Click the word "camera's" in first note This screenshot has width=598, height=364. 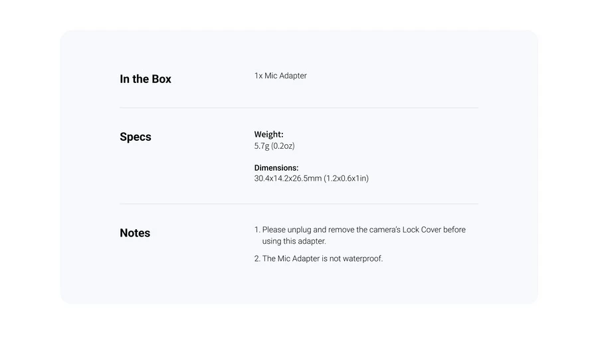coord(385,230)
